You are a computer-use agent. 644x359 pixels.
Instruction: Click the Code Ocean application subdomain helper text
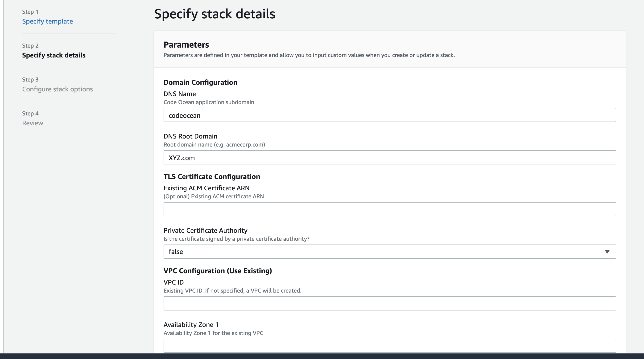pos(209,102)
